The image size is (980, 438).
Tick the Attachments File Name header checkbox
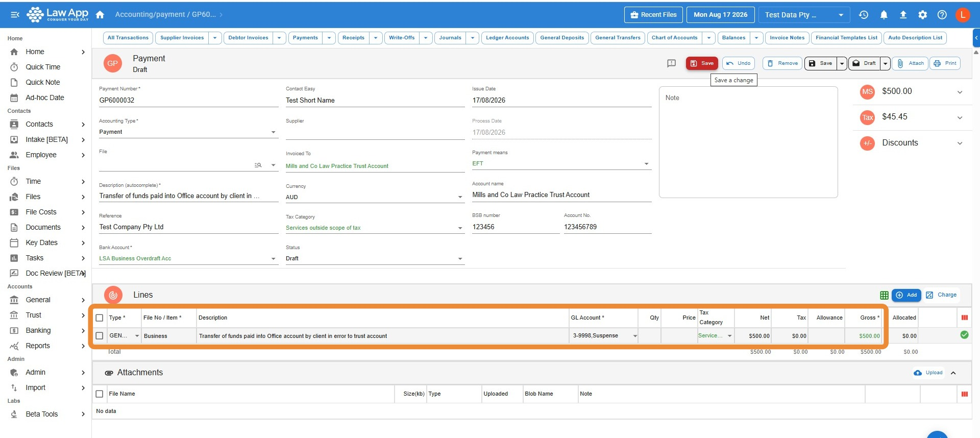click(100, 394)
